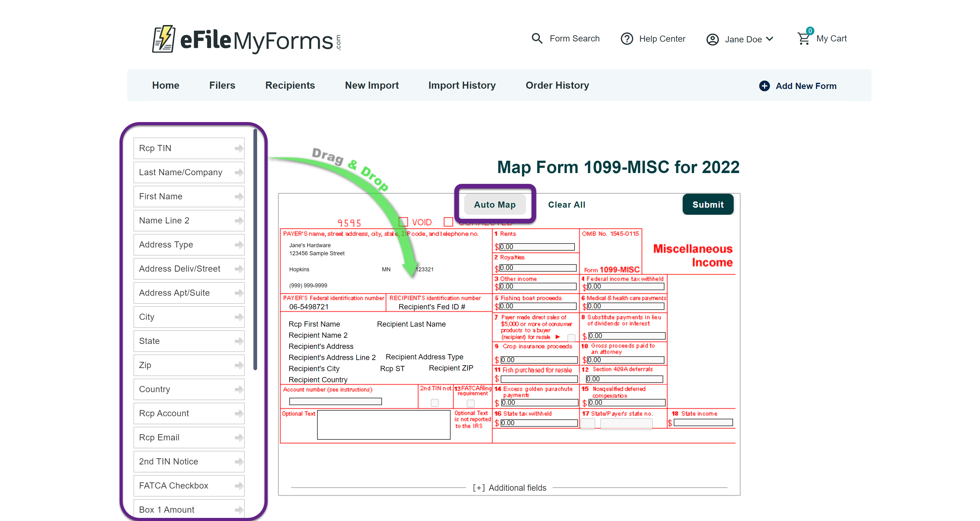
Task: Expand the Jane Doe account dropdown chevron
Action: 770,39
